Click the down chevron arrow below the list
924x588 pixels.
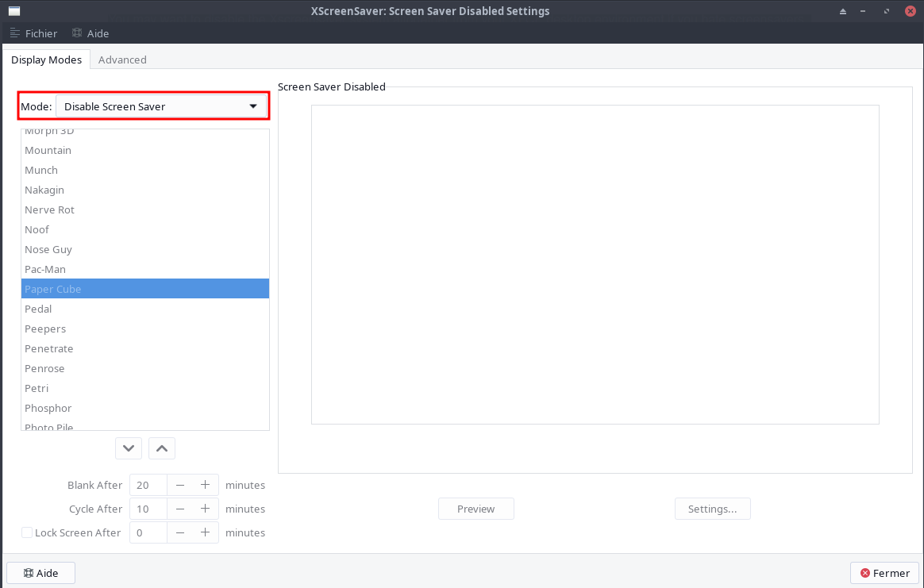pyautogui.click(x=129, y=448)
